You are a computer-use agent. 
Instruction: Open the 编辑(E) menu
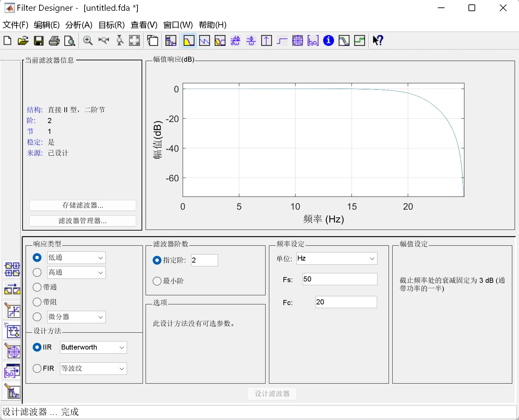click(x=47, y=25)
